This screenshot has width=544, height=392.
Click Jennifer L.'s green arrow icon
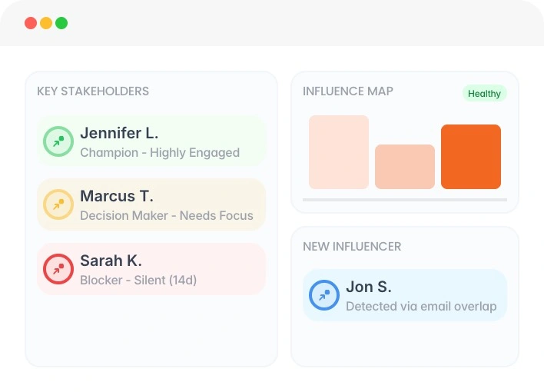point(58,141)
